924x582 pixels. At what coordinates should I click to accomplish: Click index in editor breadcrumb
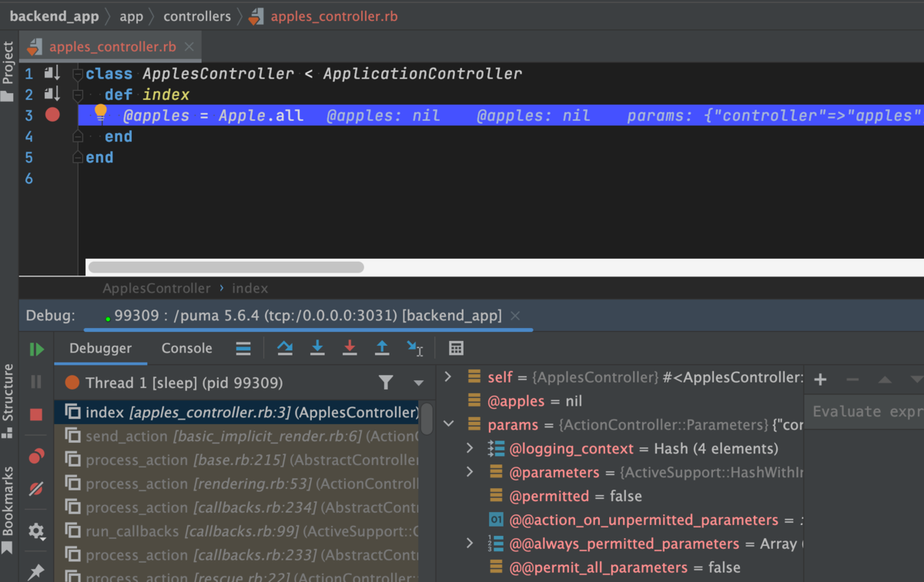(x=249, y=289)
